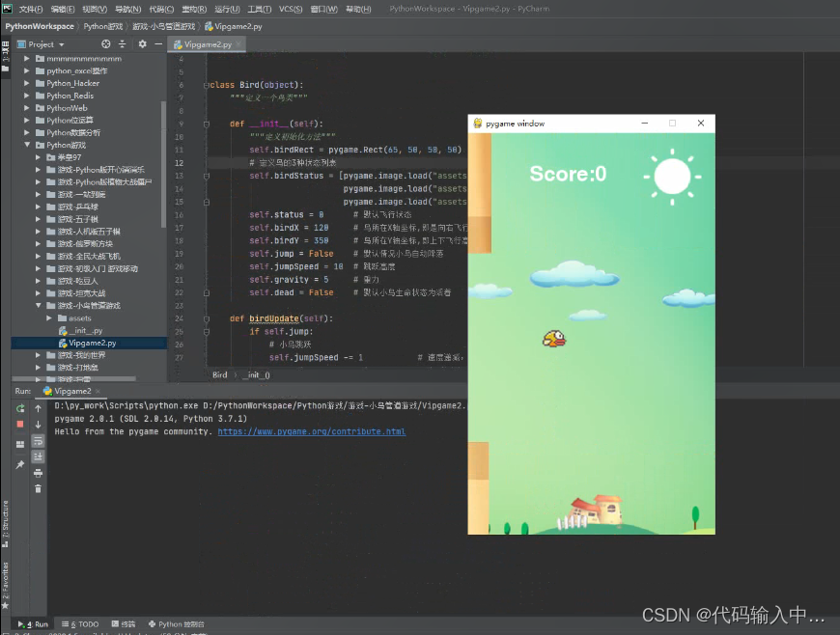
Task: Select the 游戏-俄罗斯方块 folder row
Action: (x=89, y=243)
